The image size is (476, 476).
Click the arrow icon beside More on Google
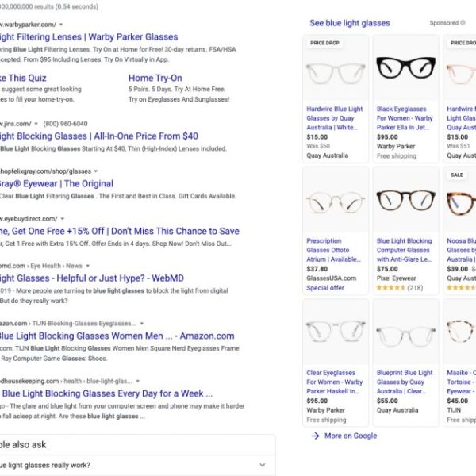pyautogui.click(x=315, y=436)
